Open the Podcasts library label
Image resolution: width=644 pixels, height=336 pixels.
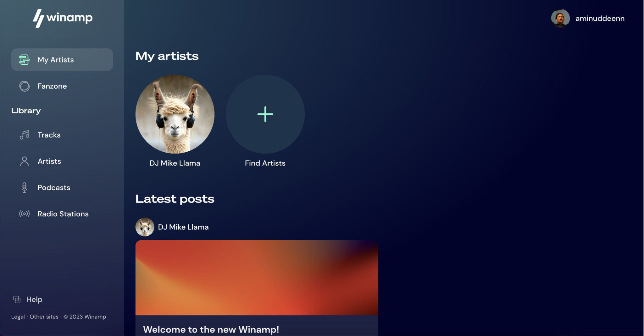pyautogui.click(x=54, y=187)
